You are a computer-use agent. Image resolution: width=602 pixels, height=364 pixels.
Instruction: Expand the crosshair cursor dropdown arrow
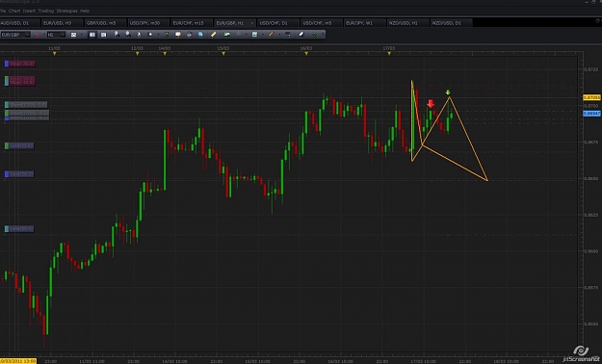click(x=158, y=35)
